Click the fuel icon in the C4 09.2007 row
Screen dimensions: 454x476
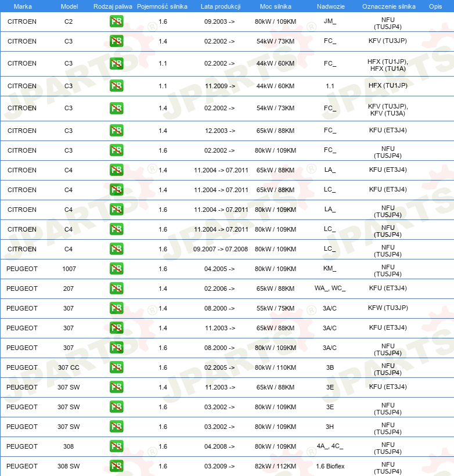point(116,249)
